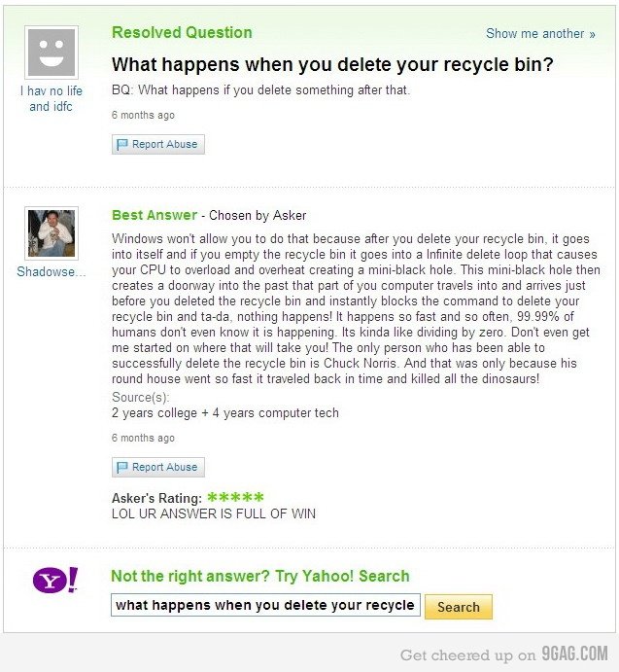Viewport: 619px width, 672px height.
Task: Click the 9GAG.COM watermark link
Action: [575, 654]
